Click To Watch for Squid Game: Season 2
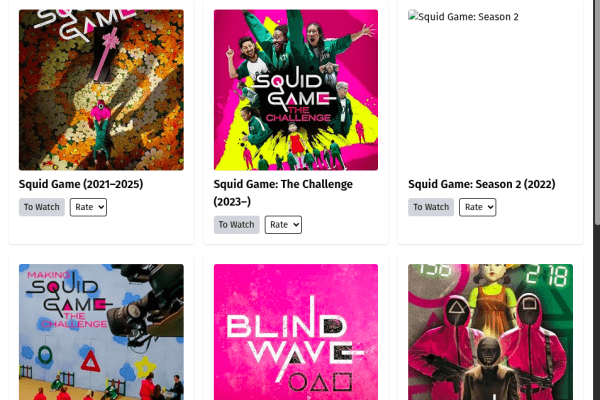 click(431, 207)
